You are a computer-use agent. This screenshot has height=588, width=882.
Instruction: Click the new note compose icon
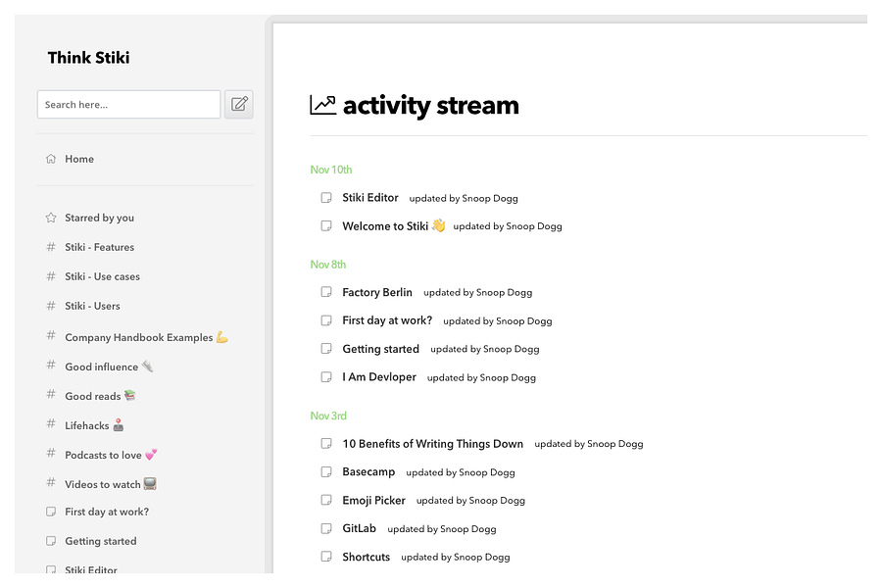click(x=239, y=104)
